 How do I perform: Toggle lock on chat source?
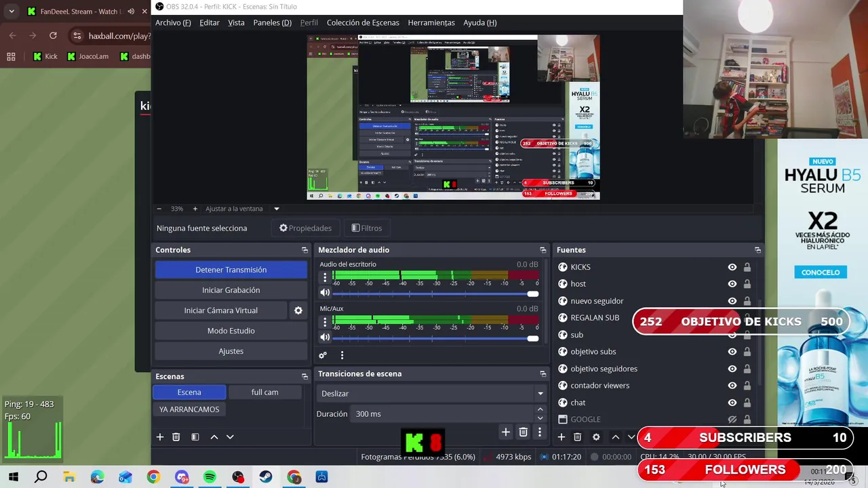tap(747, 403)
